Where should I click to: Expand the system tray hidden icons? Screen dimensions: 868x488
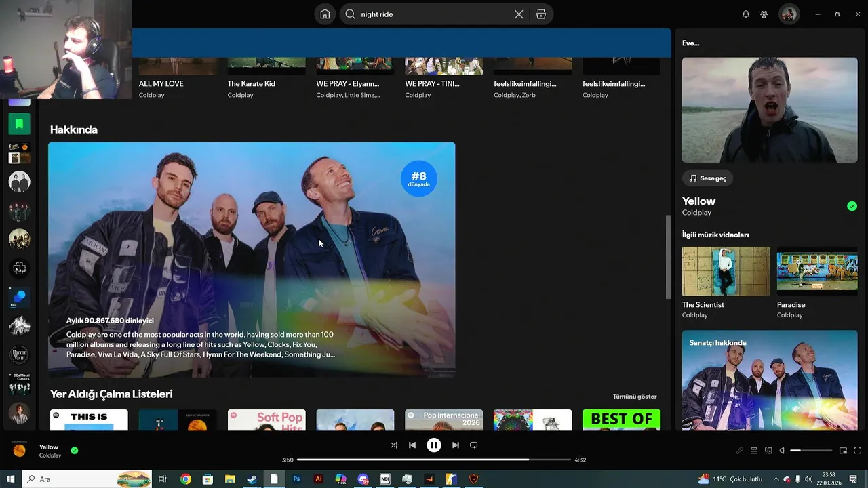point(776,479)
